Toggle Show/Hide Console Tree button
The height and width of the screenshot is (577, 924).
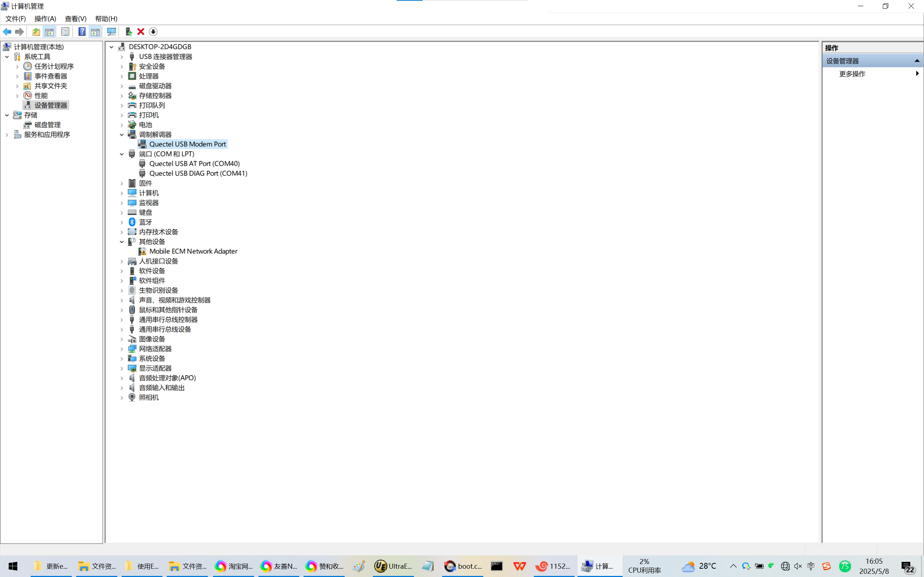(49, 32)
